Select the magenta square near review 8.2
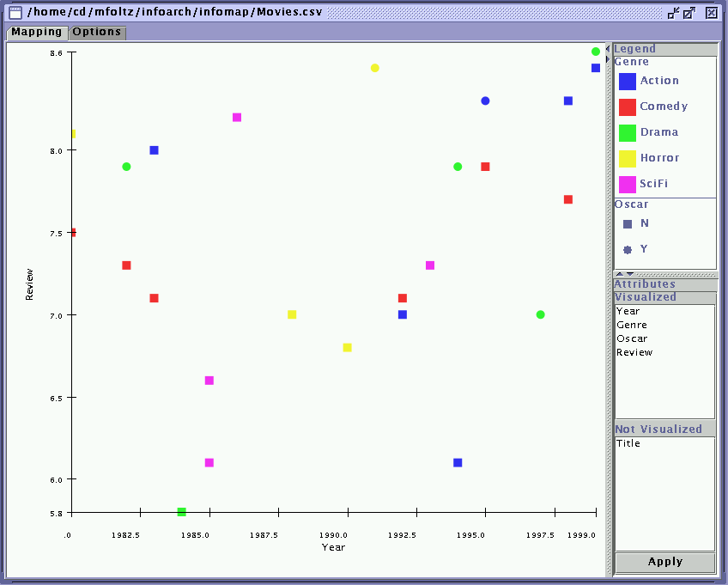 click(237, 117)
